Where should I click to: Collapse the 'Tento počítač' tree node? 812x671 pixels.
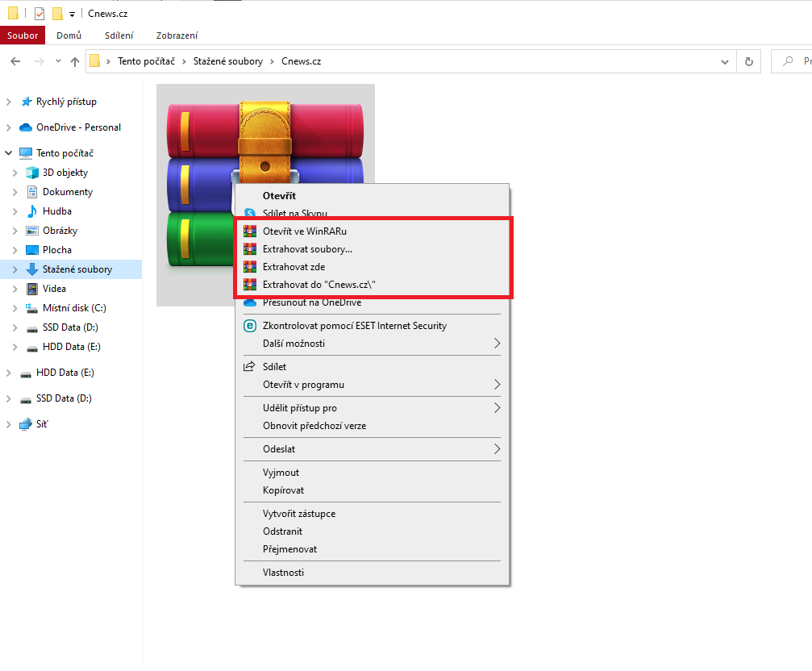8,152
